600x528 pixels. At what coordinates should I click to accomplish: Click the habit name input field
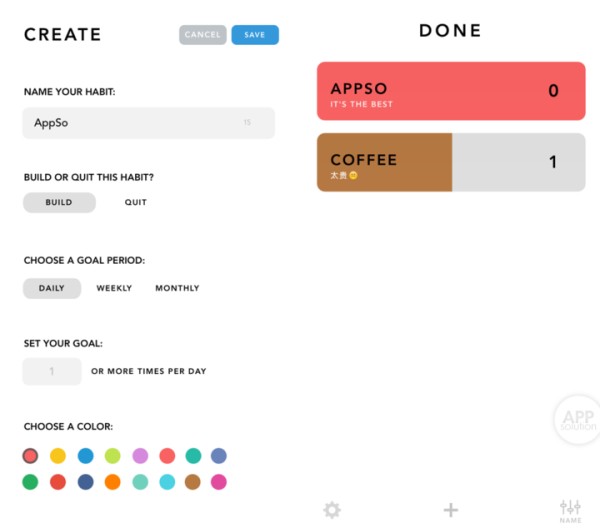[x=148, y=123]
